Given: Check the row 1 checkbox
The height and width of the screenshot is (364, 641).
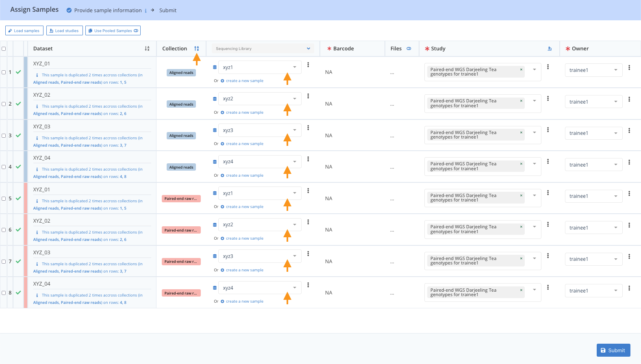Looking at the screenshot, I should [x=4, y=72].
